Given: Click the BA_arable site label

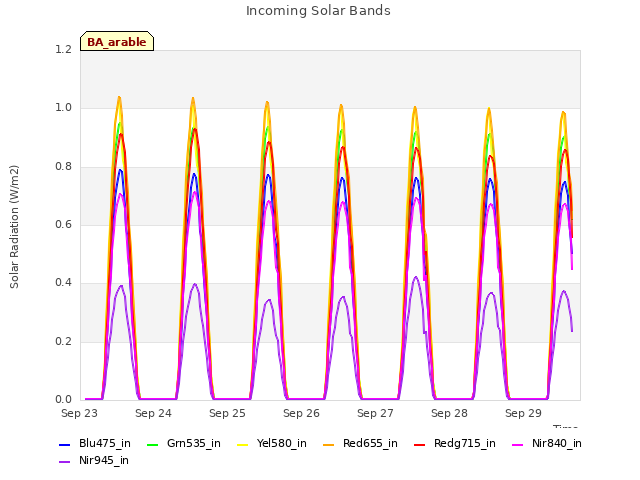Looking at the screenshot, I should [117, 42].
